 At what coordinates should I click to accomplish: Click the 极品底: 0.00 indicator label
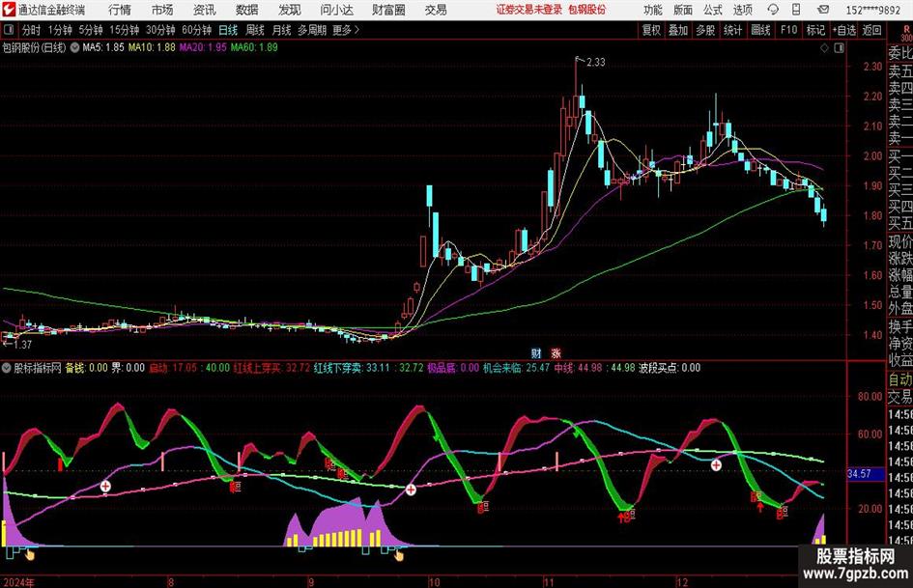point(452,368)
